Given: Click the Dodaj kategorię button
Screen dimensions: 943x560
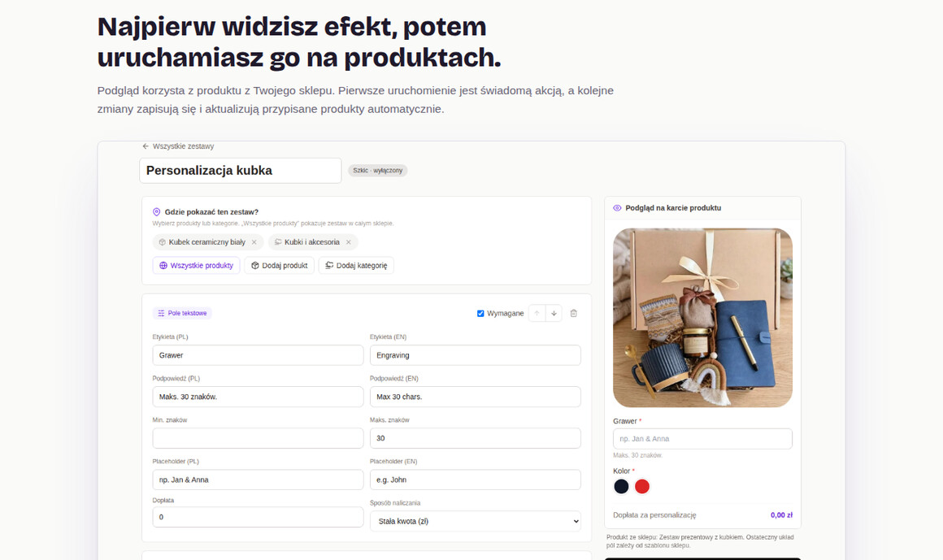Looking at the screenshot, I should (x=356, y=265).
